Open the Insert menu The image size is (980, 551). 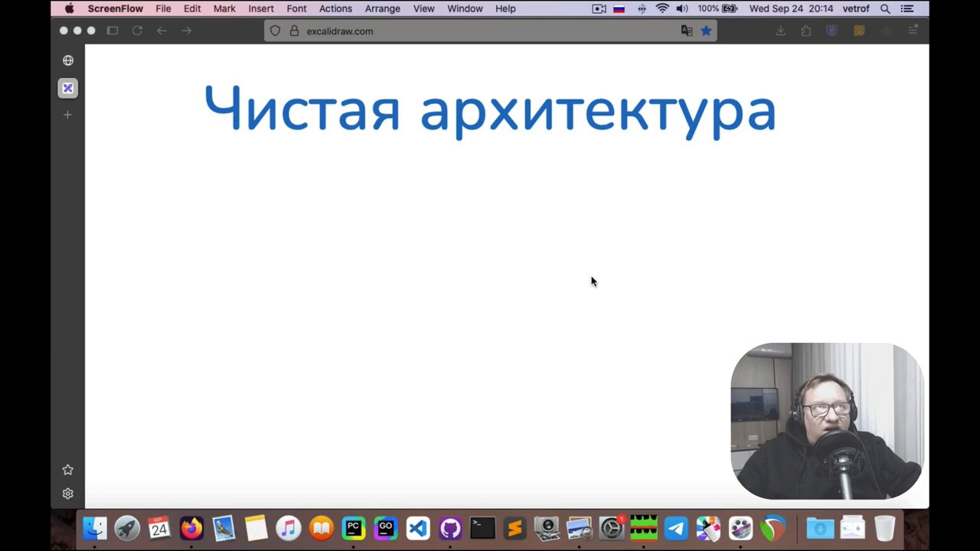tap(261, 8)
